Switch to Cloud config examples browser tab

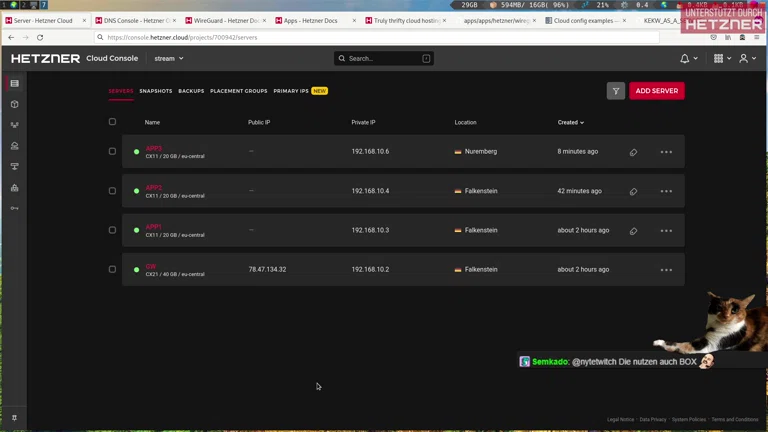point(586,21)
